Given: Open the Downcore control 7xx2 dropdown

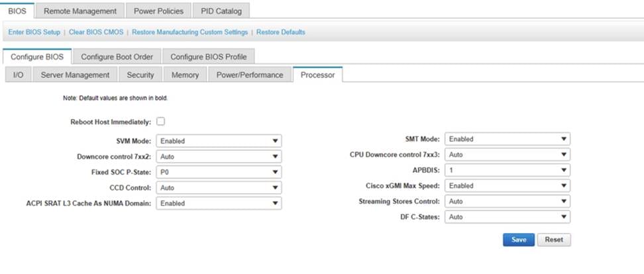Looking at the screenshot, I should click(219, 156).
